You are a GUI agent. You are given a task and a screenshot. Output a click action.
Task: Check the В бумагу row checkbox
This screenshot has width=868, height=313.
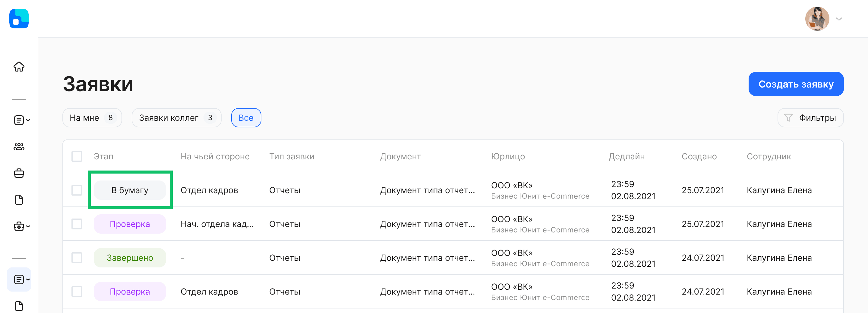77,190
